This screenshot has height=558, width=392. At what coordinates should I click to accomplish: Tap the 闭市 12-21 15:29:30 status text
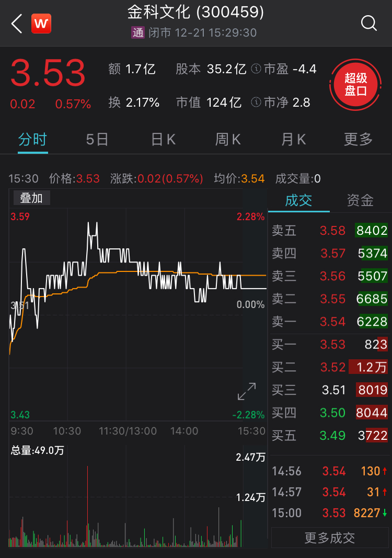click(x=202, y=33)
